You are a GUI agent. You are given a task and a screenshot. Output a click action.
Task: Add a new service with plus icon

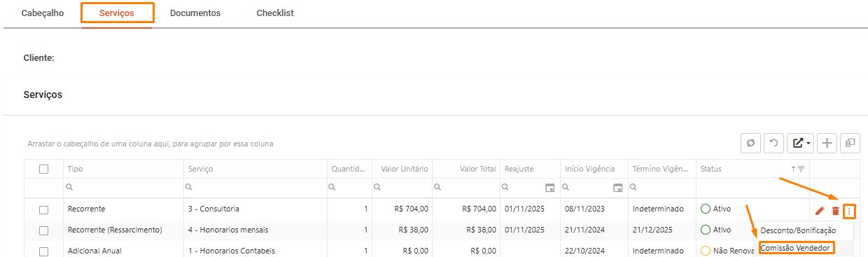pyautogui.click(x=827, y=143)
